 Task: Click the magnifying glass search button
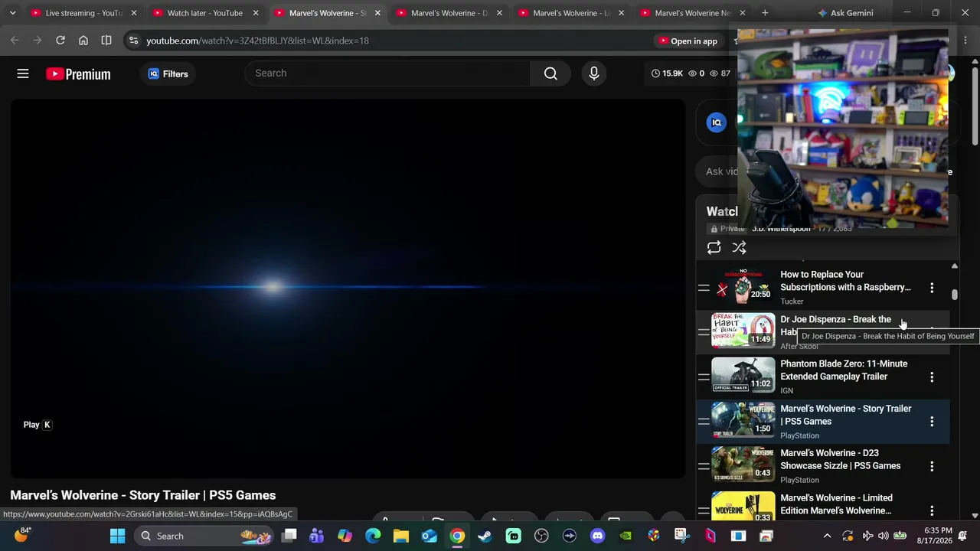pos(550,73)
